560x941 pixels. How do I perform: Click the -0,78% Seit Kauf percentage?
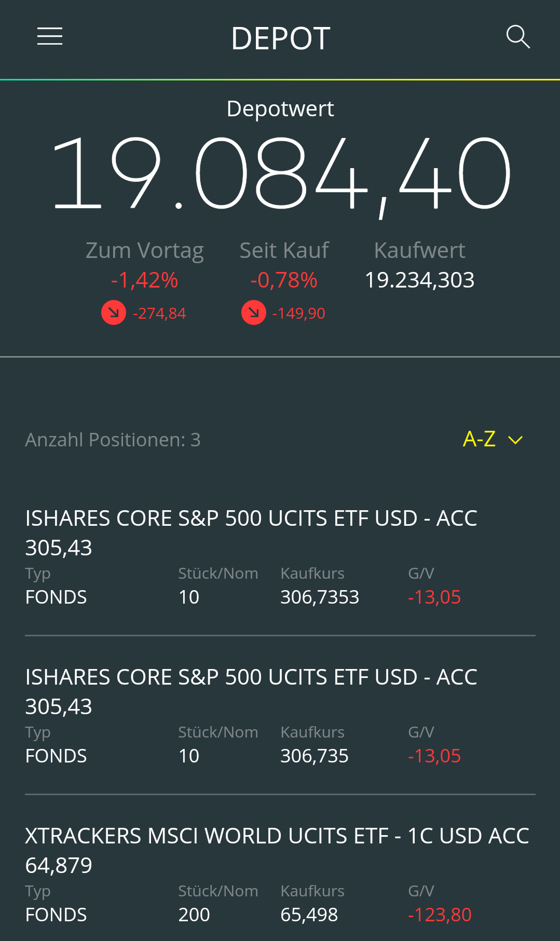click(x=284, y=280)
